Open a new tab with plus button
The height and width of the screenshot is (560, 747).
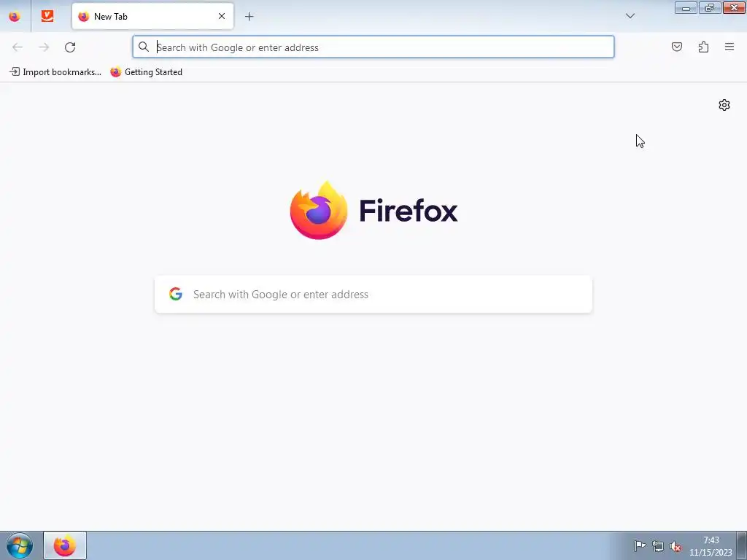coord(249,17)
